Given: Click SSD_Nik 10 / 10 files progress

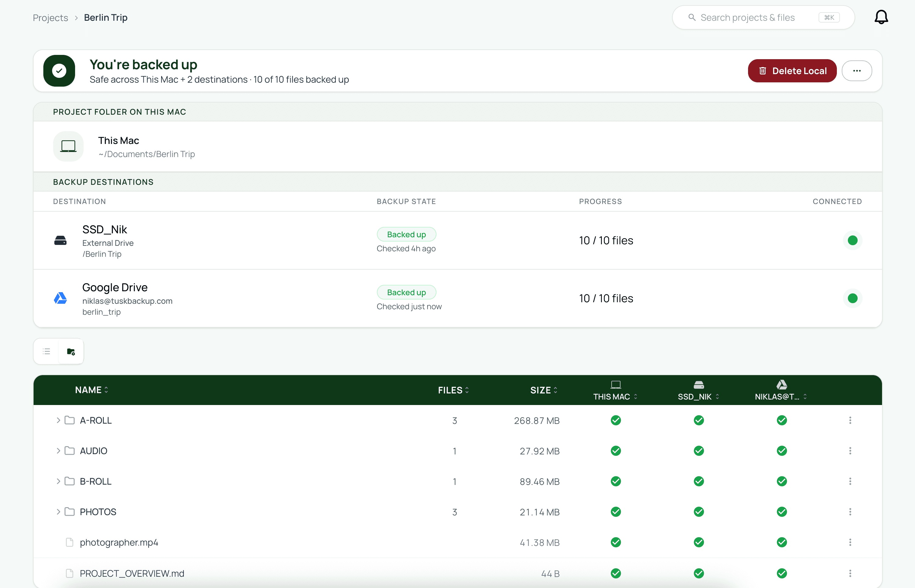Looking at the screenshot, I should (606, 241).
